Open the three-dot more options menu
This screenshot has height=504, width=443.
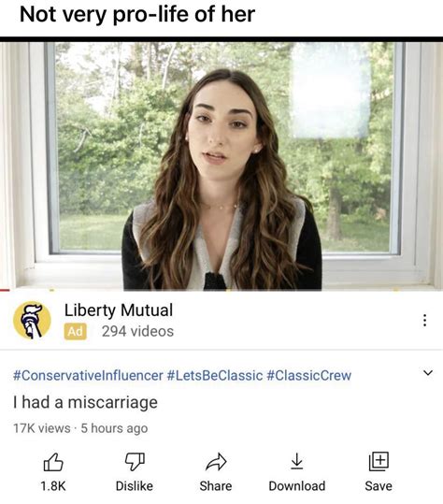pos(424,320)
